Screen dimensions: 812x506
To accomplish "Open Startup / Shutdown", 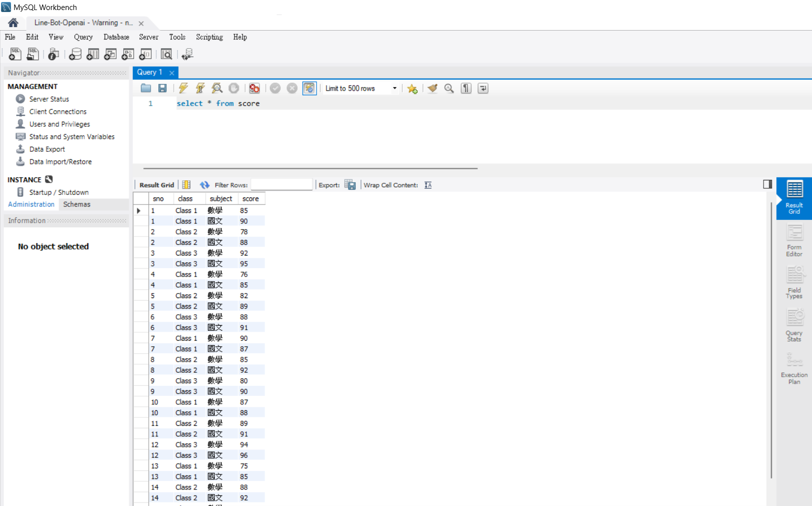I will click(59, 192).
